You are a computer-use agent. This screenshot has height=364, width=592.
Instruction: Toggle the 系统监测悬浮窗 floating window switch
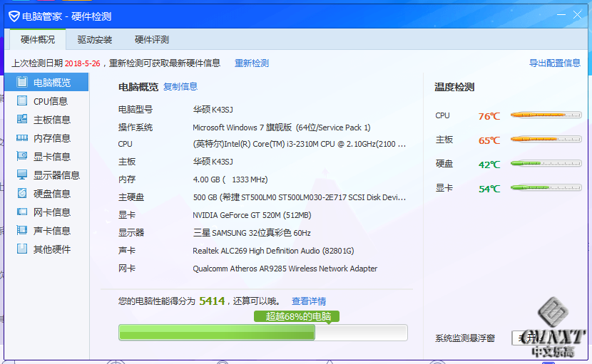click(528, 338)
